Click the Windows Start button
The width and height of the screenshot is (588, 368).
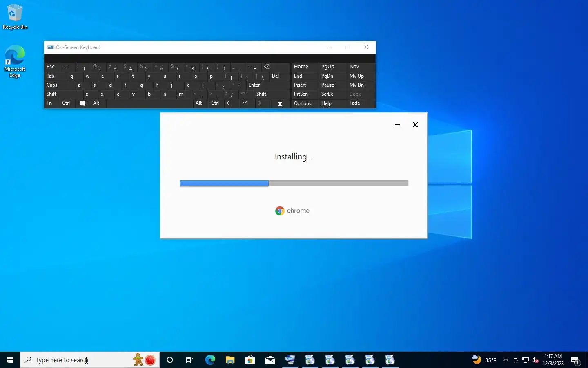(10, 360)
